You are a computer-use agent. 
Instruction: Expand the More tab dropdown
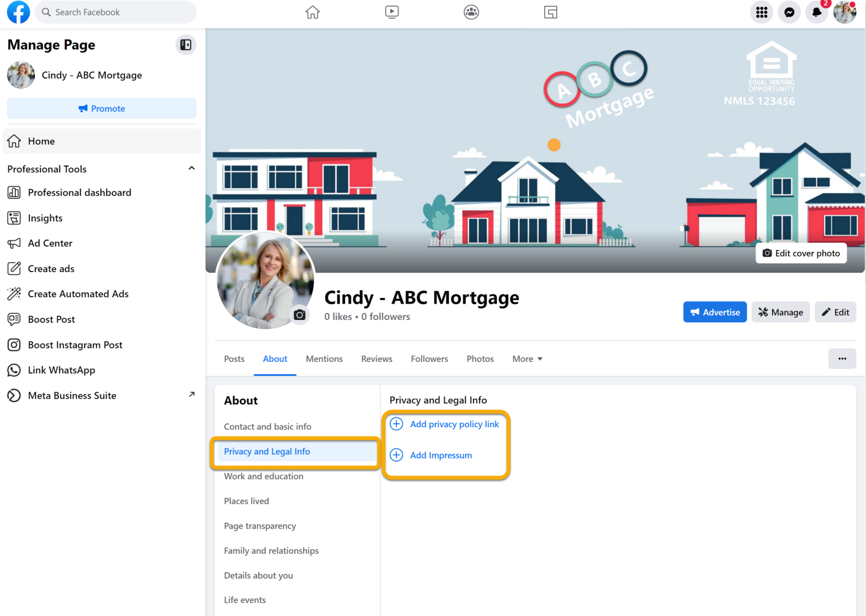[x=527, y=359]
